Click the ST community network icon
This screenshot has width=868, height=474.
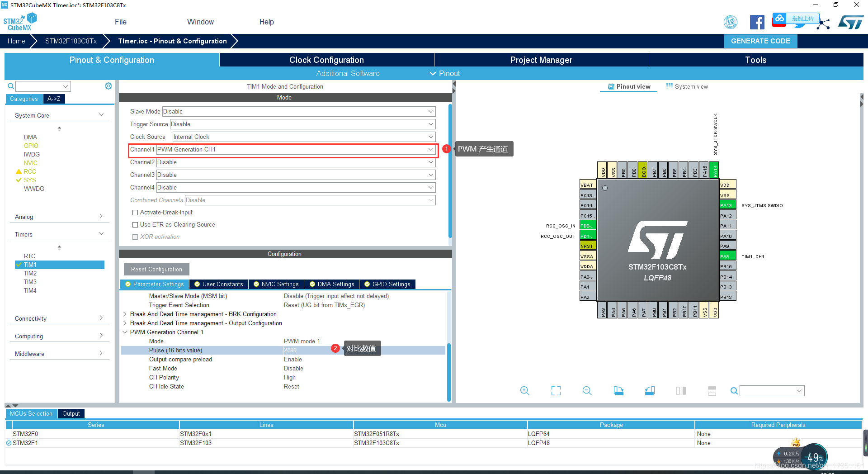coord(824,24)
